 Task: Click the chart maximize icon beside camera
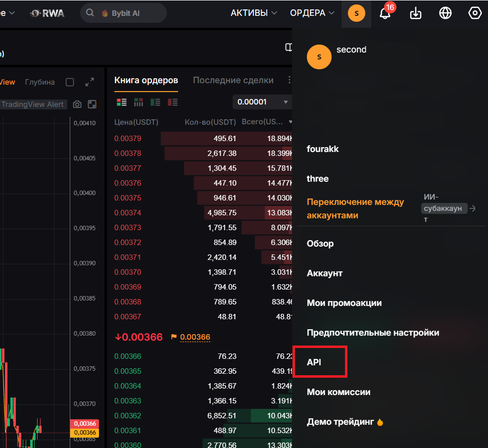(x=92, y=104)
